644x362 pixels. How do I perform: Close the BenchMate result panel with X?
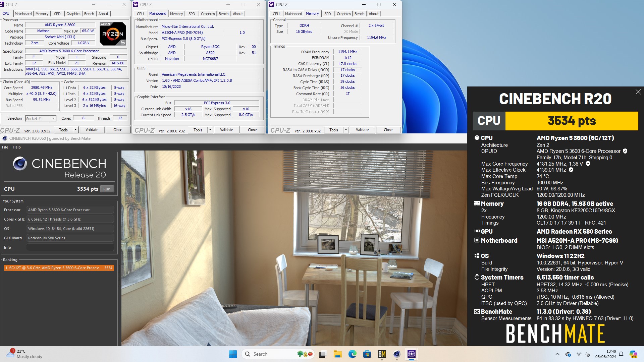pos(638,92)
